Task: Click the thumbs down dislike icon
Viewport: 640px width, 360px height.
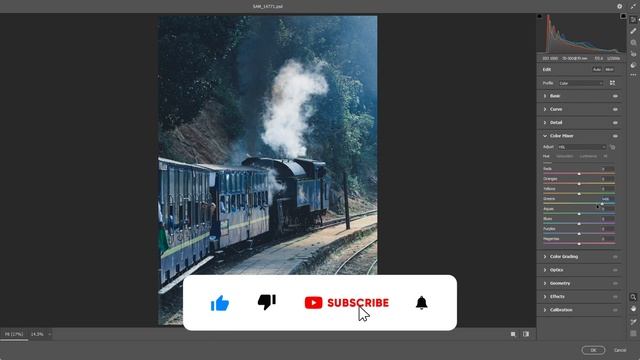Action: (267, 302)
